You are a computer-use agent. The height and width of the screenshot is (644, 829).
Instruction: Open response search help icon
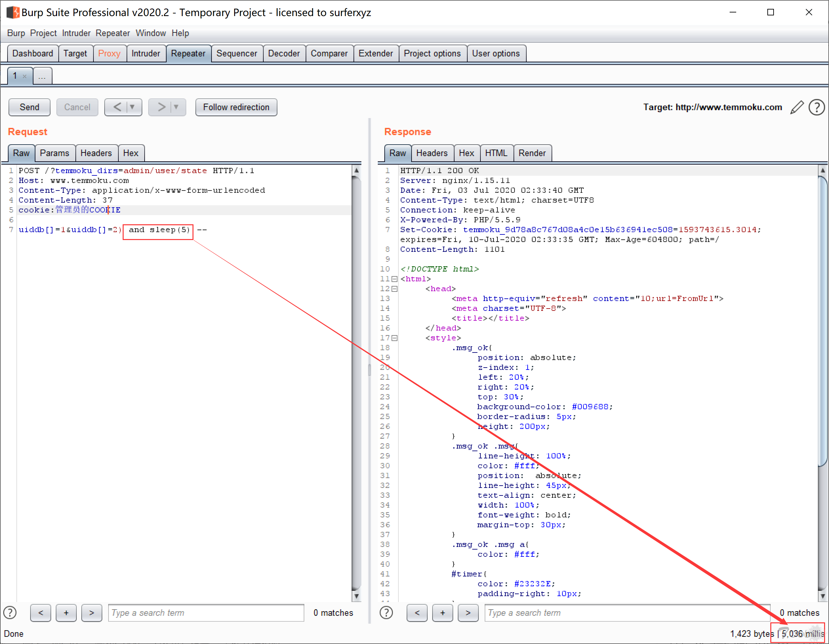click(x=386, y=613)
